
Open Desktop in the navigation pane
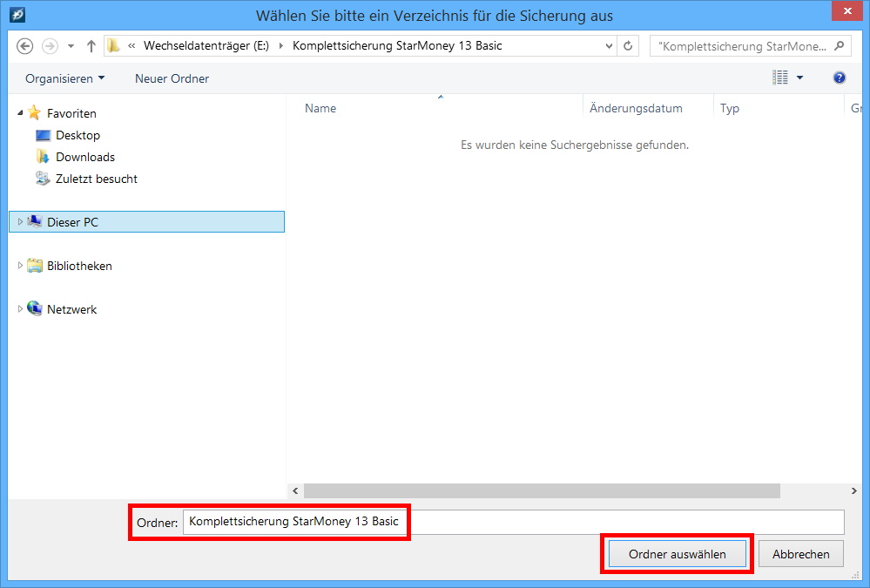click(x=78, y=135)
